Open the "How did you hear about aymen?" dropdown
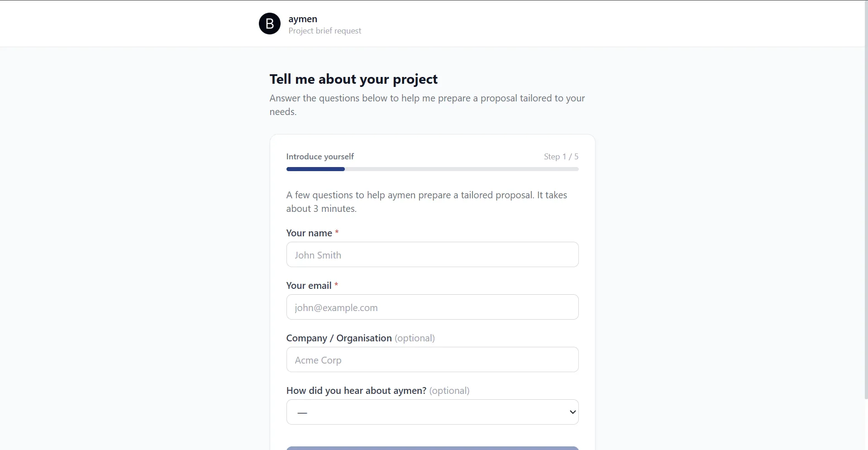 432,412
